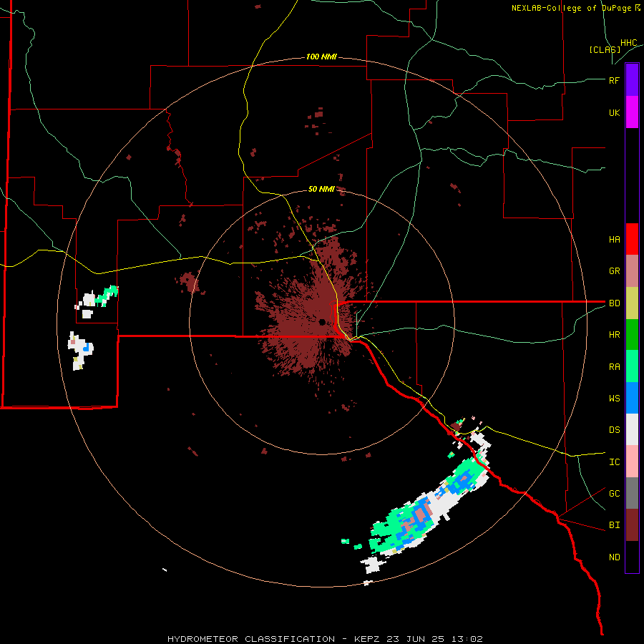The height and width of the screenshot is (644, 644).
Task: Click the [CLAS] label above the legend
Action: (605, 49)
